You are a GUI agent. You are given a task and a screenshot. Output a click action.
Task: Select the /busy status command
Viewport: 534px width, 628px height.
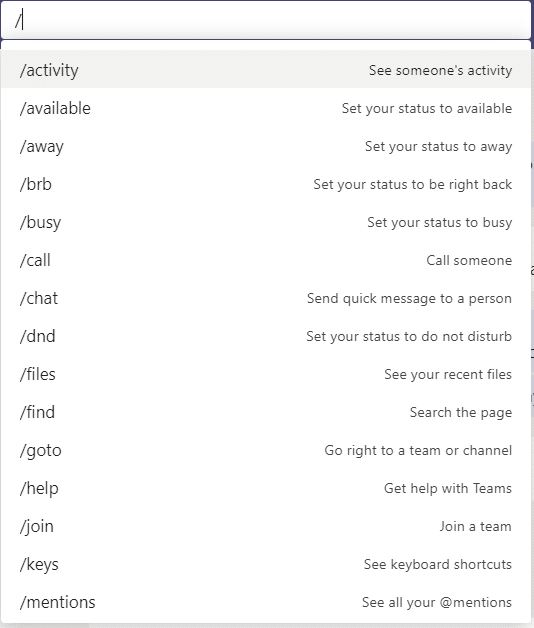click(x=266, y=222)
